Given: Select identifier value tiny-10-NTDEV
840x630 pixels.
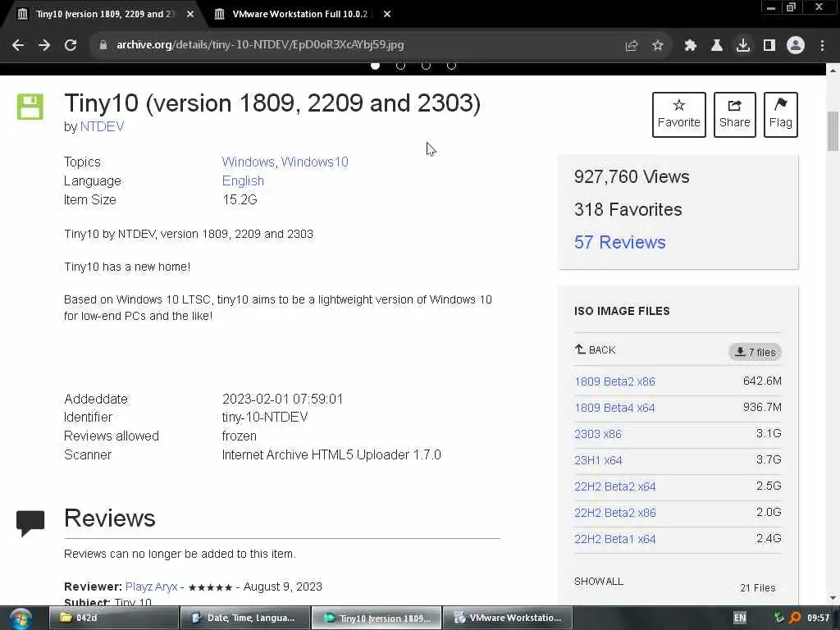Looking at the screenshot, I should click(x=265, y=418).
